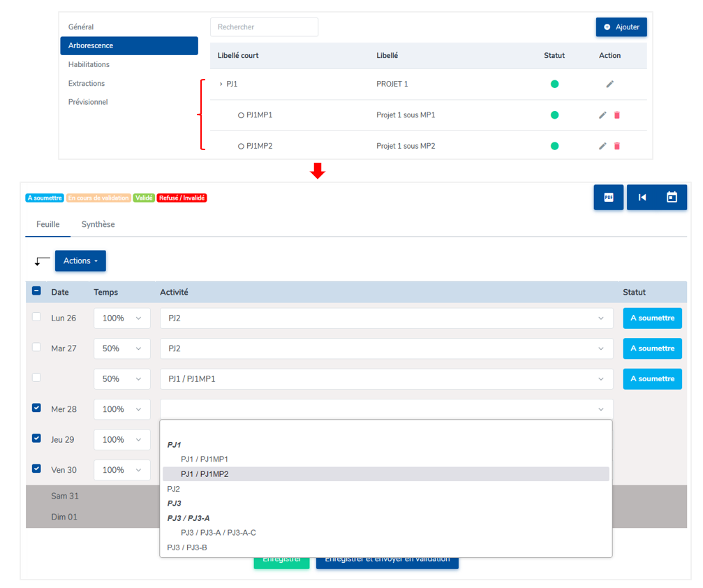Open the calendar icon button
Screen dimensions: 703x588
click(672, 198)
